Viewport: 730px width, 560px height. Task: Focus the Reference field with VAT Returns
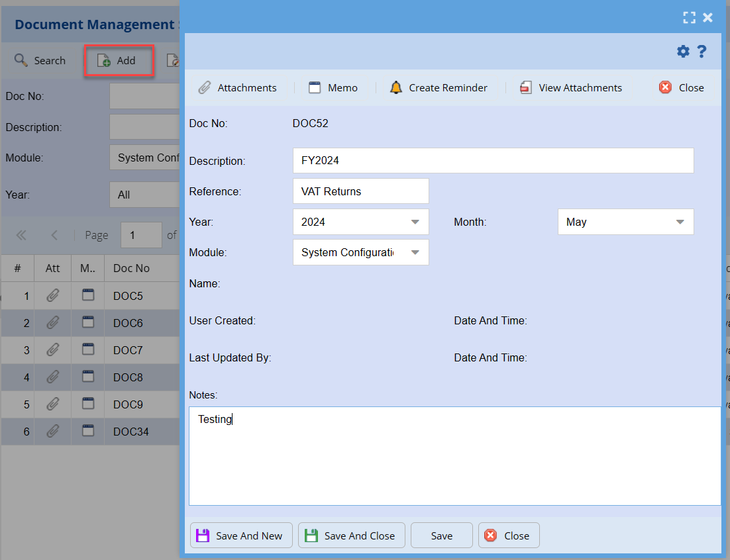[x=360, y=191]
